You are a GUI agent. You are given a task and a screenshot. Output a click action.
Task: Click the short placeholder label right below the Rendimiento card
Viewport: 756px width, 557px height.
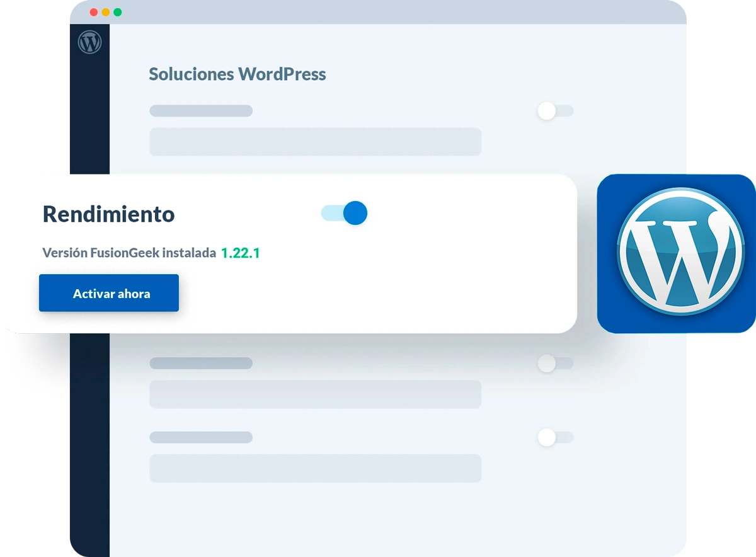click(x=200, y=364)
